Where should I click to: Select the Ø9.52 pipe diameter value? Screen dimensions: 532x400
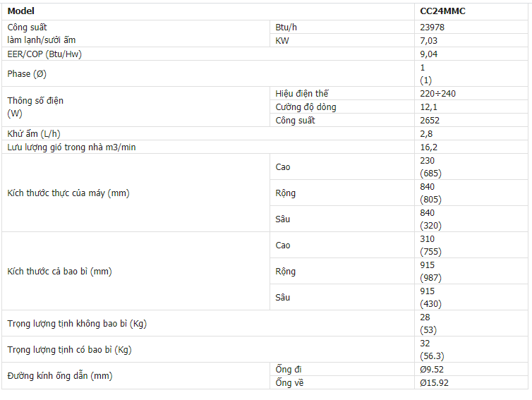[x=431, y=370]
